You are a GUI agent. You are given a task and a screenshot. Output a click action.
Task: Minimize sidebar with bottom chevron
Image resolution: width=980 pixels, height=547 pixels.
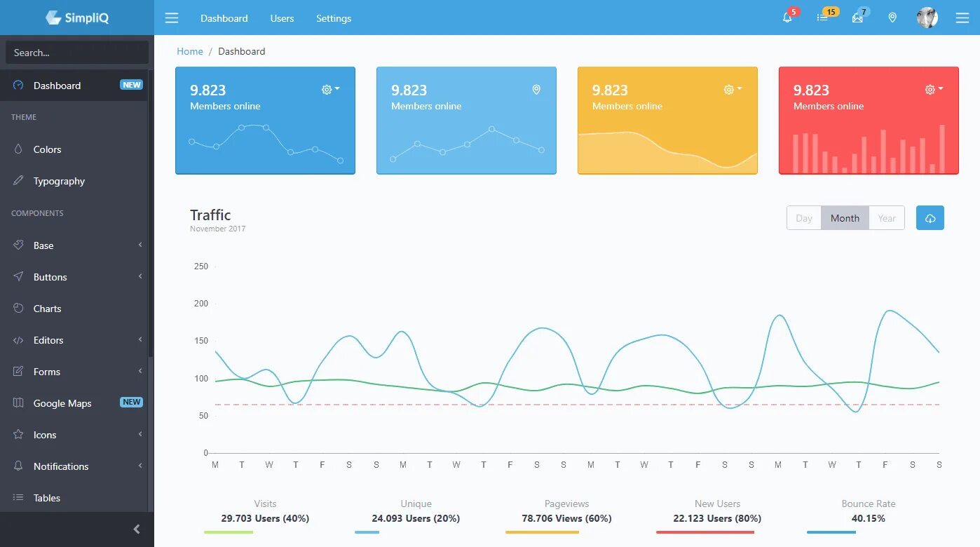pos(137,529)
